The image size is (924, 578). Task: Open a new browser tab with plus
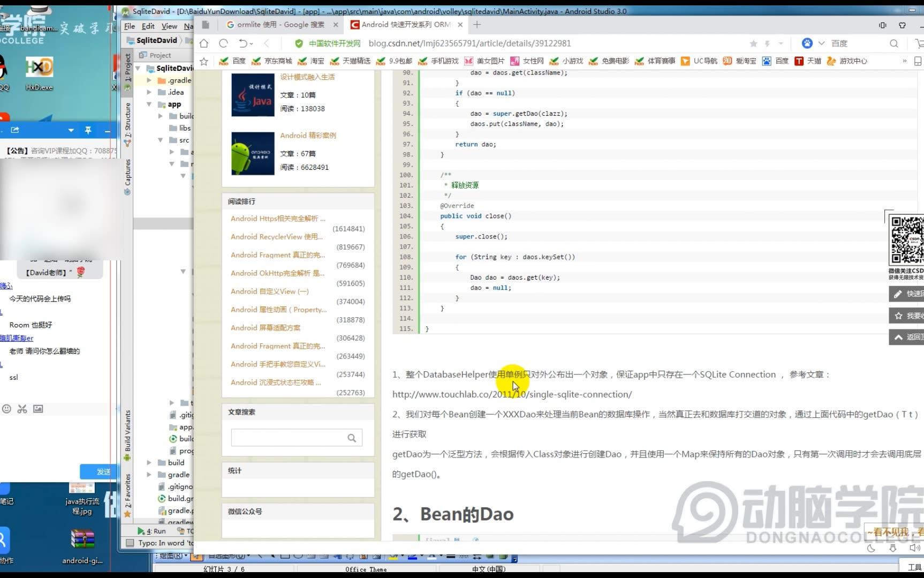(x=477, y=25)
